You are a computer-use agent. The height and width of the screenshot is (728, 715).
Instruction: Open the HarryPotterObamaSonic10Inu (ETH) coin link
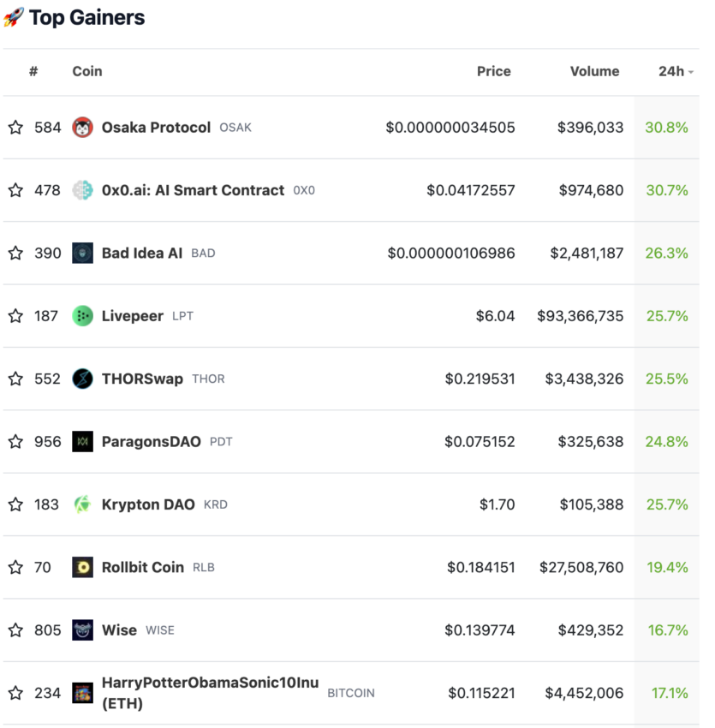coord(210,693)
